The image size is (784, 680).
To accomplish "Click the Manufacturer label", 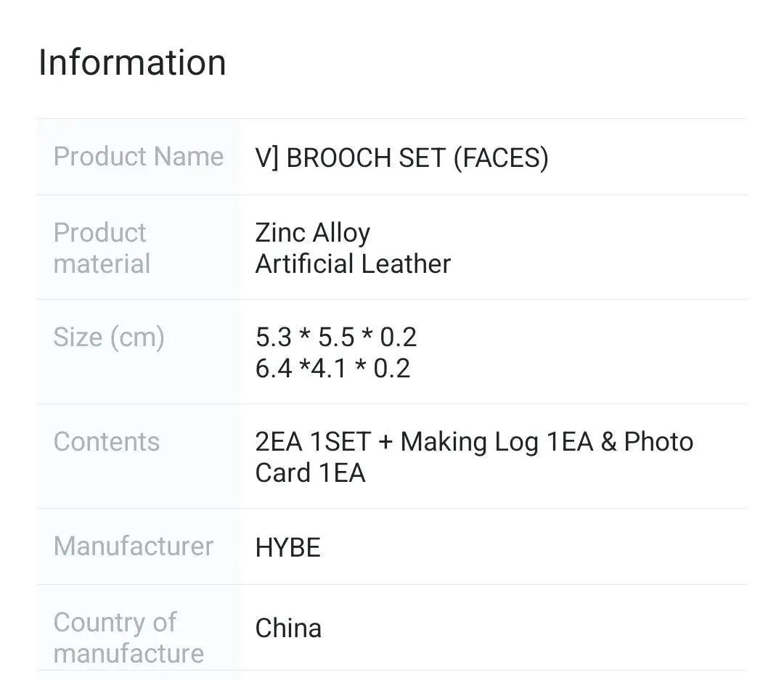I will click(134, 546).
